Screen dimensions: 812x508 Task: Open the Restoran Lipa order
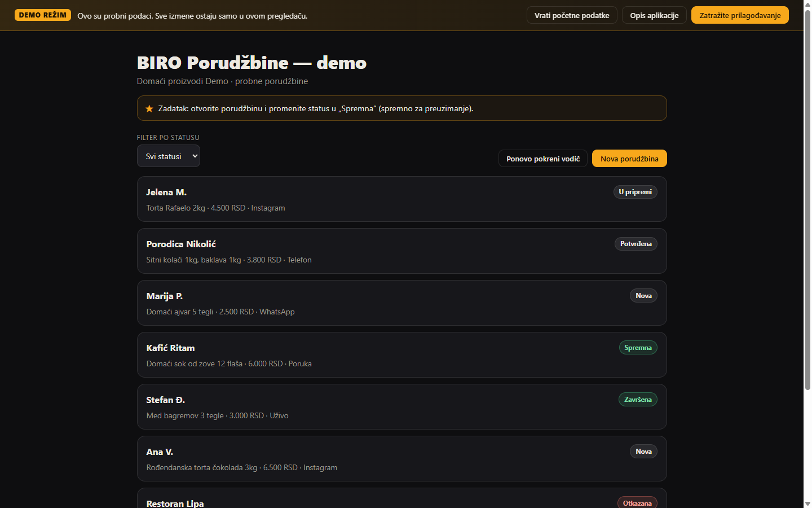[x=402, y=498]
